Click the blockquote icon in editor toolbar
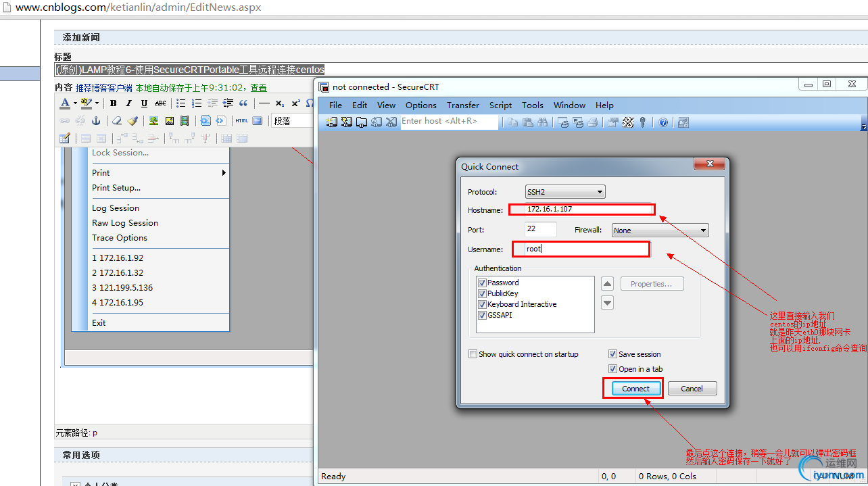Viewport: 868px width, 486px height. point(243,103)
